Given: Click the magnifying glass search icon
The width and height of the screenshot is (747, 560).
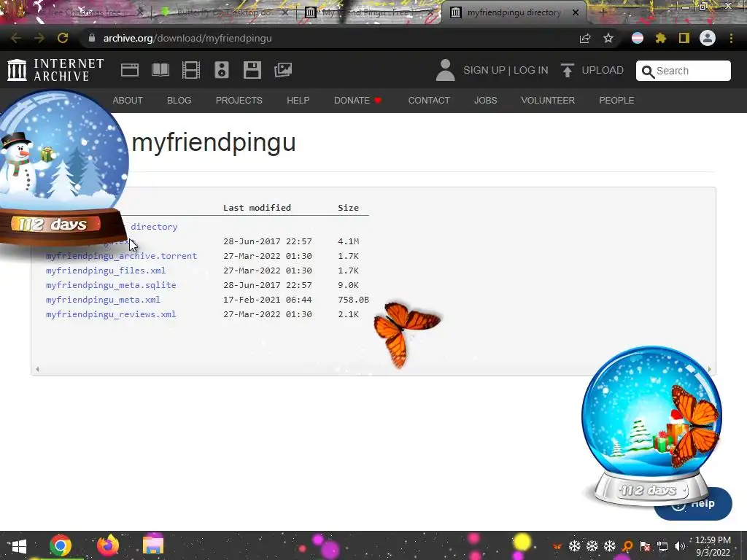Looking at the screenshot, I should tap(648, 71).
